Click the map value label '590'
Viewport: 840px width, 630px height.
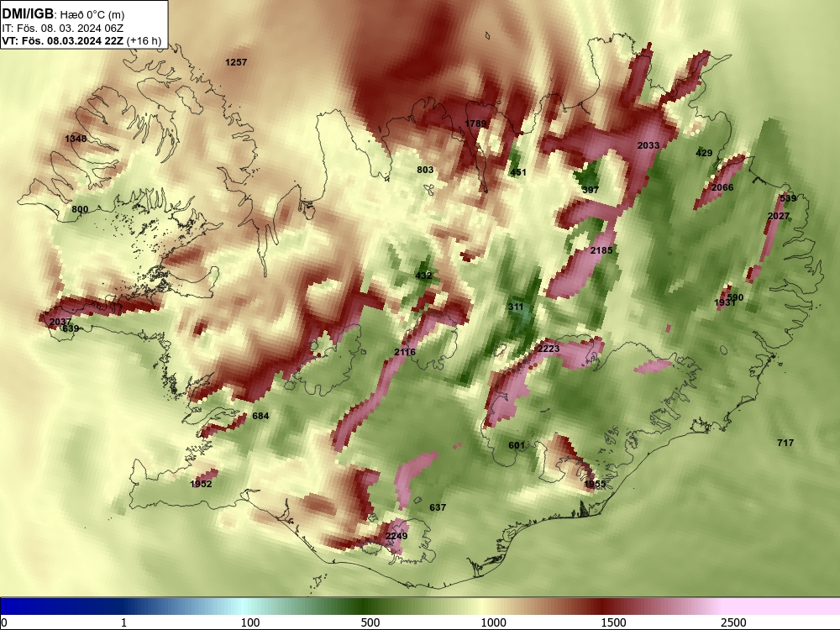point(735,298)
